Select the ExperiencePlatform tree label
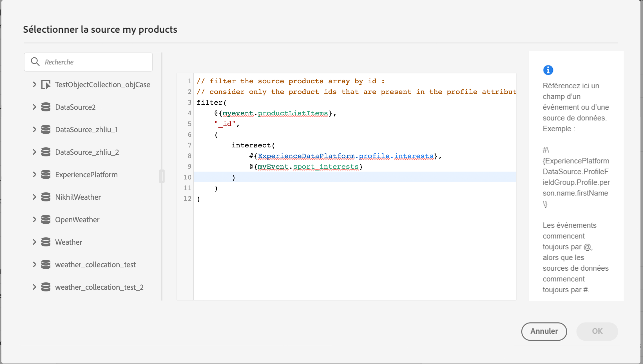Viewport: 643px width, 364px height. tap(86, 175)
